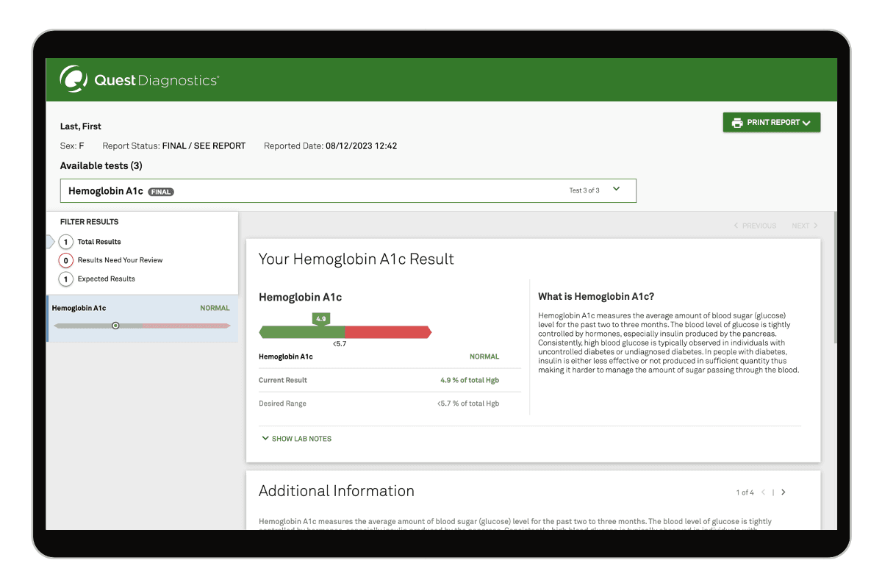
Task: Show next Additional Information page arrow
Action: pyautogui.click(x=784, y=492)
